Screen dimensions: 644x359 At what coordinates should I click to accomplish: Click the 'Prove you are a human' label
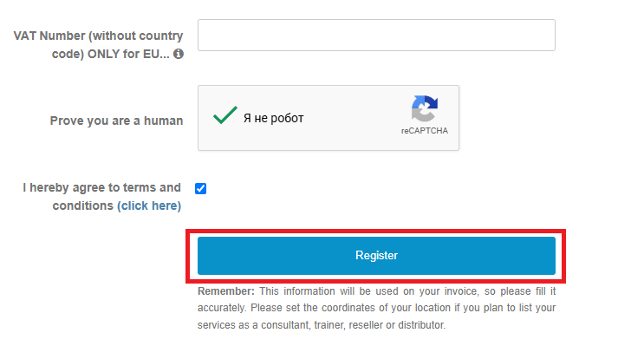[x=116, y=121]
